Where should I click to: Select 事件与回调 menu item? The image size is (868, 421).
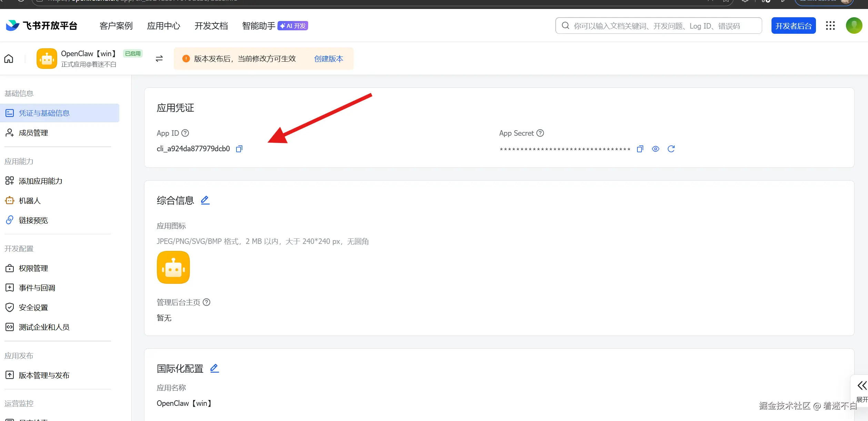pos(37,288)
